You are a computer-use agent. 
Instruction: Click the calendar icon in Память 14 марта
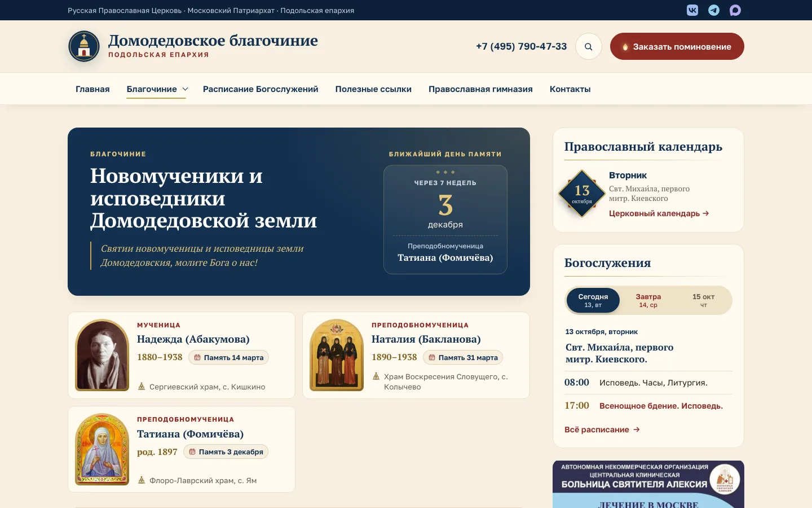197,357
